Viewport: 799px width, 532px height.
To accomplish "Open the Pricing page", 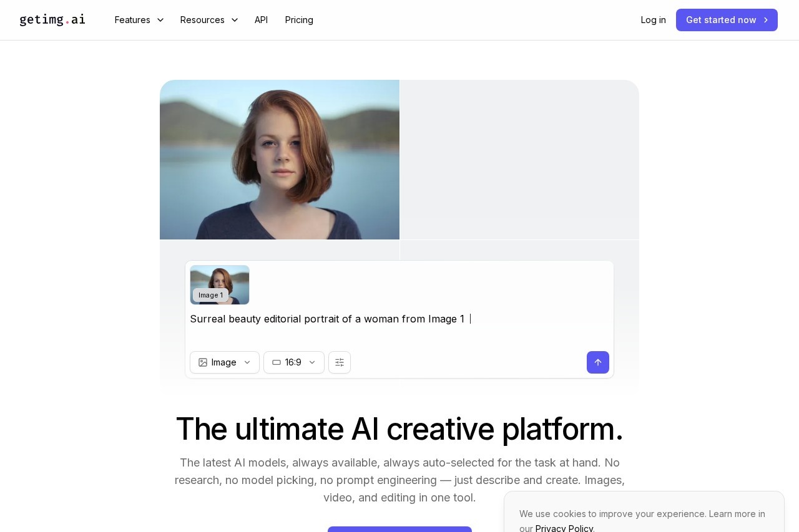I will click(299, 20).
